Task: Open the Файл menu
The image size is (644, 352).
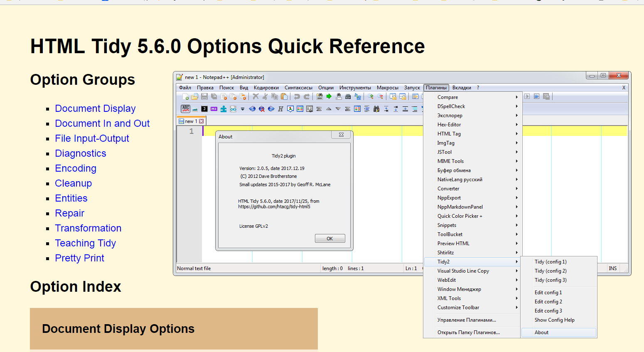Action: [185, 88]
